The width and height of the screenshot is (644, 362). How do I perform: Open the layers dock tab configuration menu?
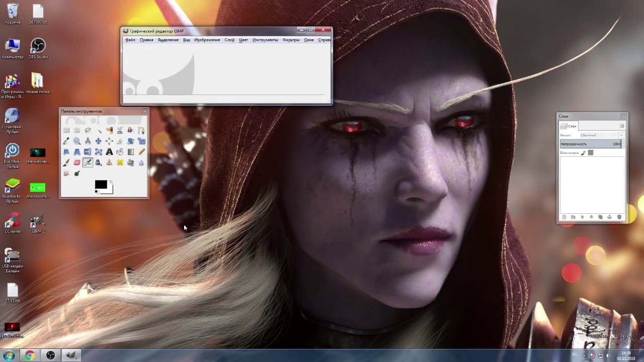622,126
